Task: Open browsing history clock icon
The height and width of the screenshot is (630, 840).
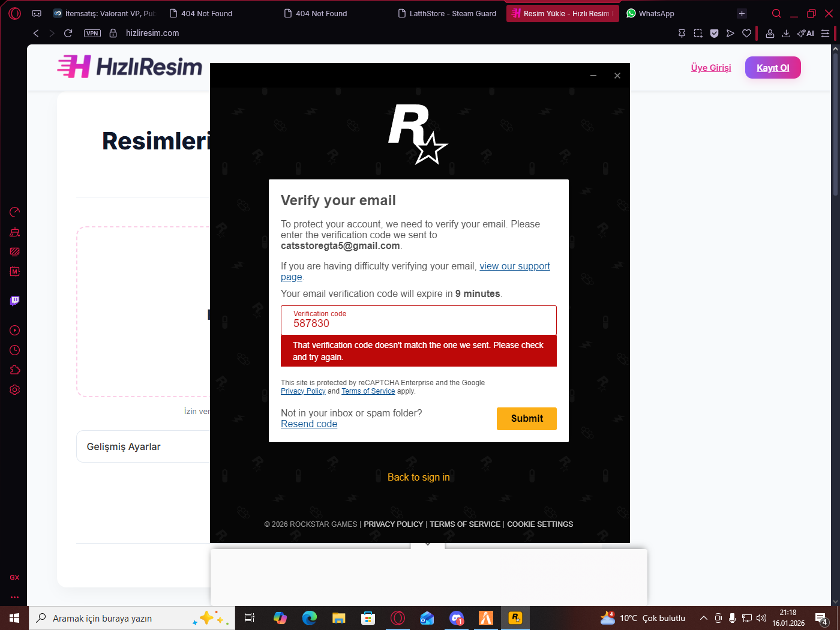Action: (x=15, y=350)
